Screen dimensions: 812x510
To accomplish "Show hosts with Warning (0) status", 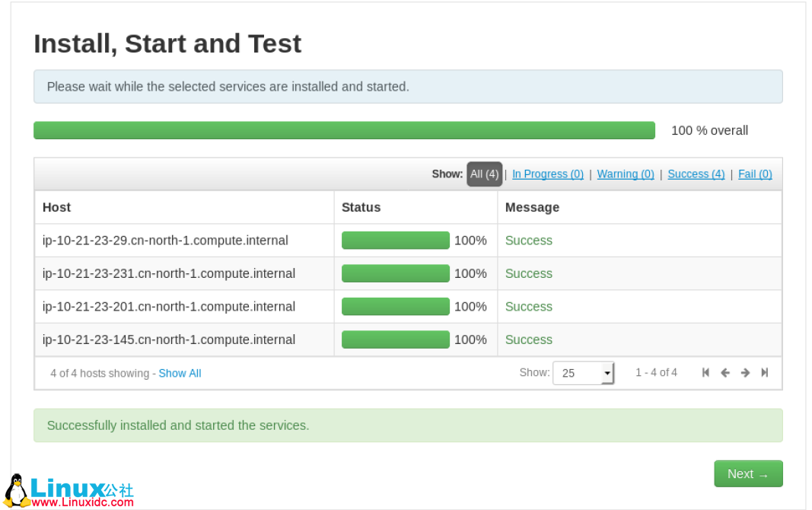I will 625,174.
